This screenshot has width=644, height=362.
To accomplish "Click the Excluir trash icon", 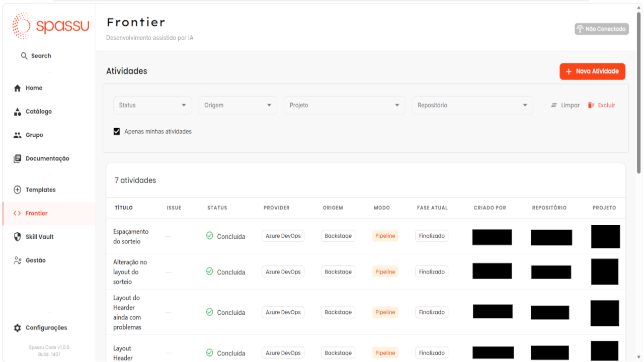I will point(591,105).
